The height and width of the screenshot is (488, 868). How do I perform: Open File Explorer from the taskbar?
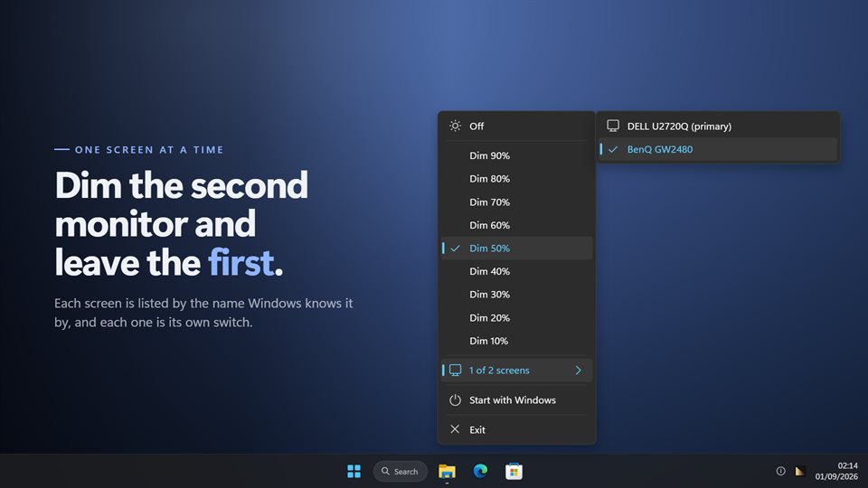coord(447,472)
